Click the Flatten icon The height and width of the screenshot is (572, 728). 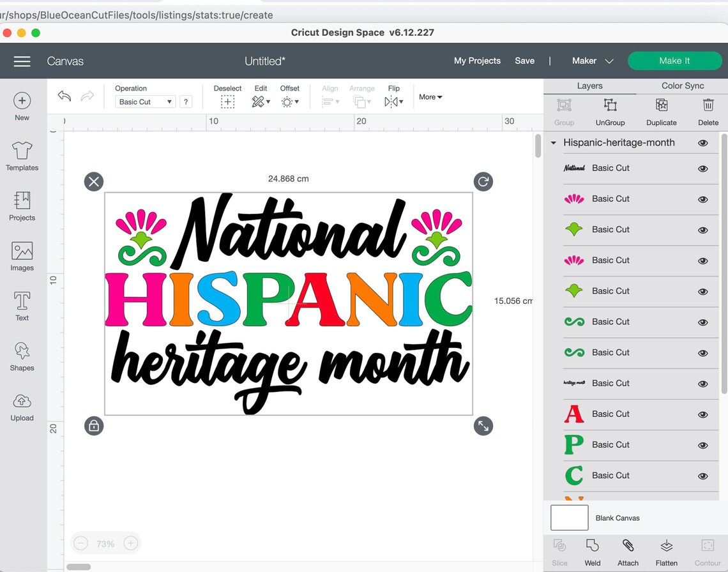666,549
